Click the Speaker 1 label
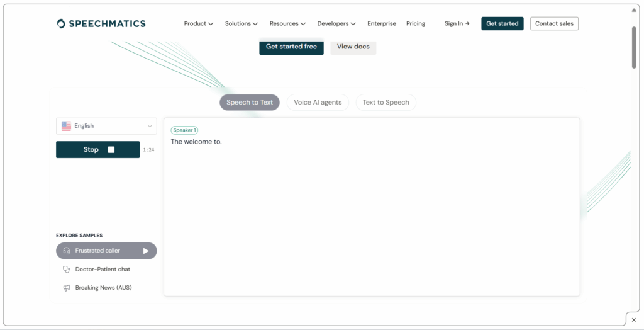Screen dimensions: 644x330 point(184,130)
